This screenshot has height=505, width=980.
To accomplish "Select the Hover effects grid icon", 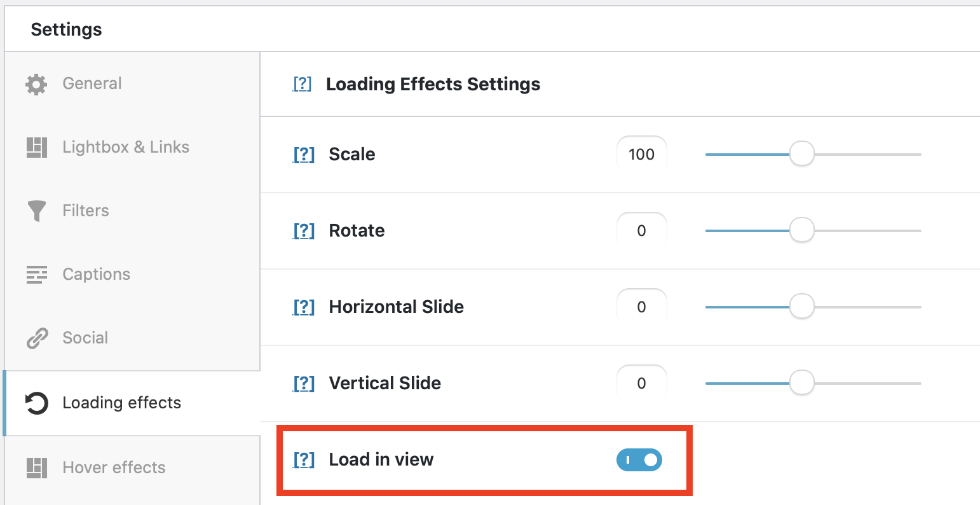I will click(x=36, y=467).
